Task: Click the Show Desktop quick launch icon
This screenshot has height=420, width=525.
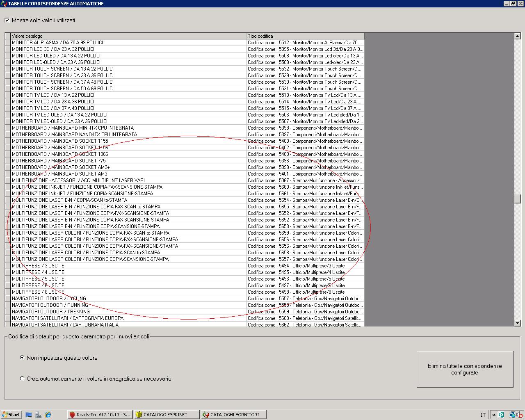Action: click(29, 415)
